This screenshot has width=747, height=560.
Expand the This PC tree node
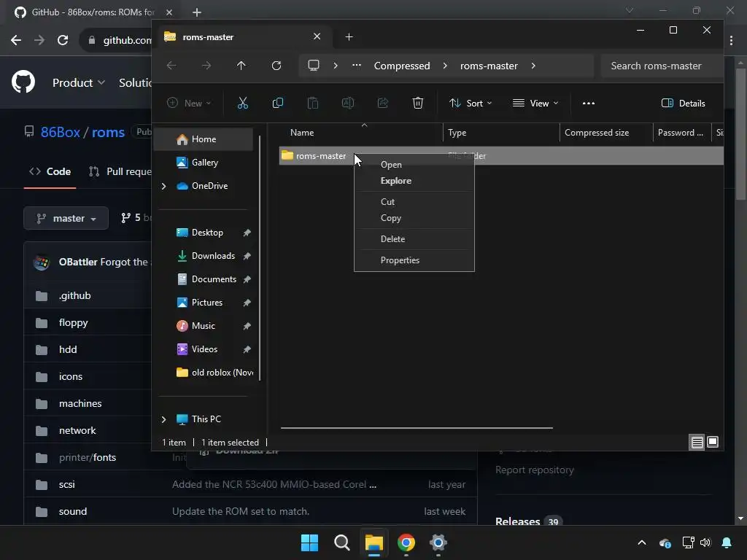click(x=164, y=419)
